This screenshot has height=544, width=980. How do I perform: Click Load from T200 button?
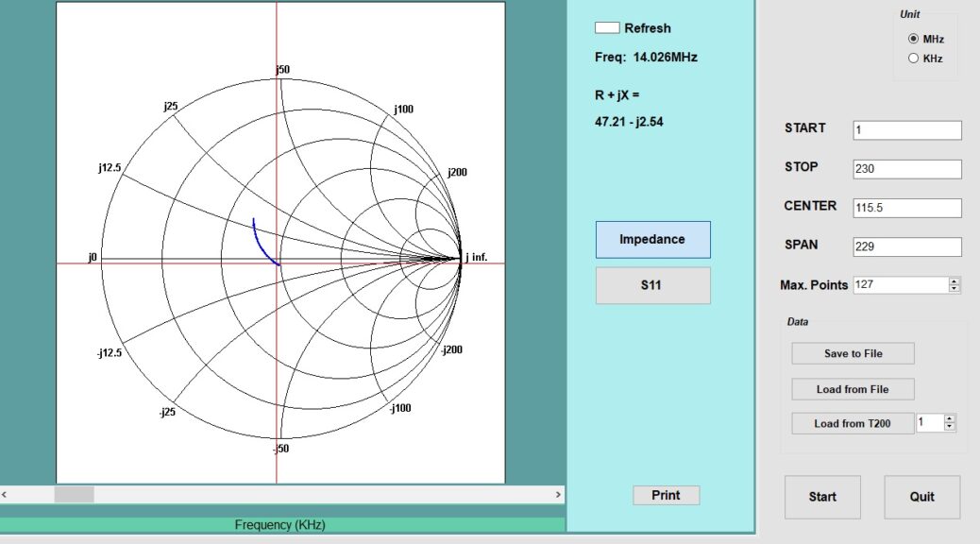[x=853, y=423]
